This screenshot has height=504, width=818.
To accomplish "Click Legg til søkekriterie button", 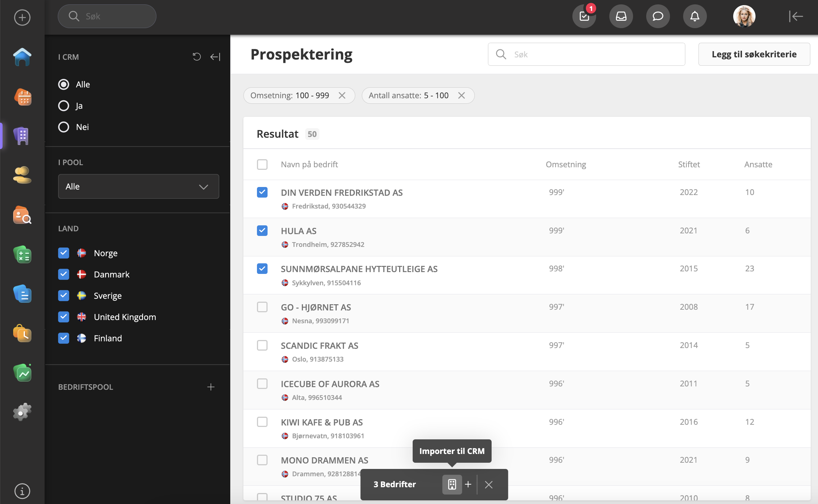I will (x=754, y=54).
